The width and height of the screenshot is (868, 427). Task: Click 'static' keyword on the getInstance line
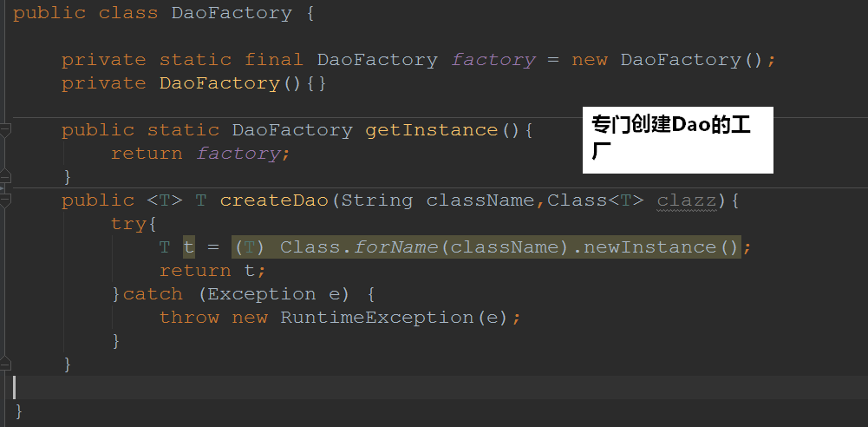(183, 130)
